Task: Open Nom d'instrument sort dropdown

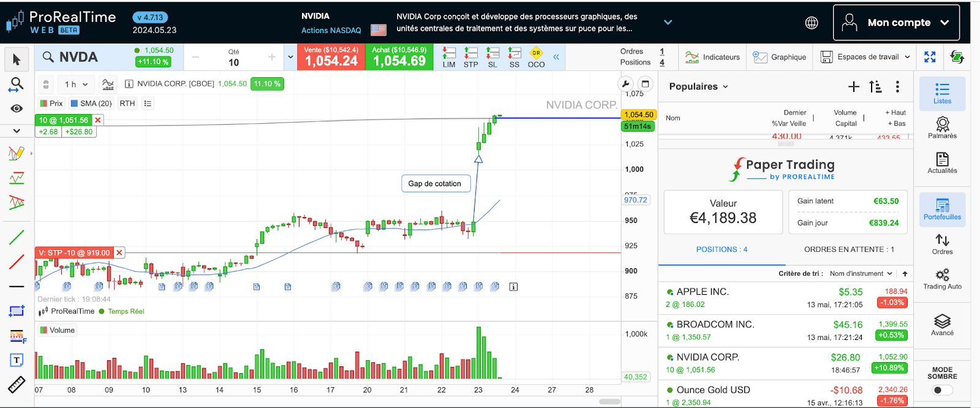Action: click(861, 274)
